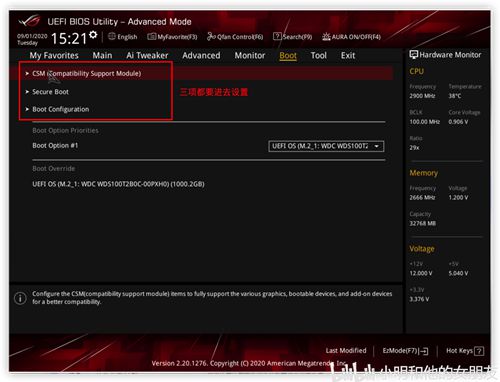Click BCLK value 100.00 MHz
This screenshot has width=500, height=382.
click(425, 122)
